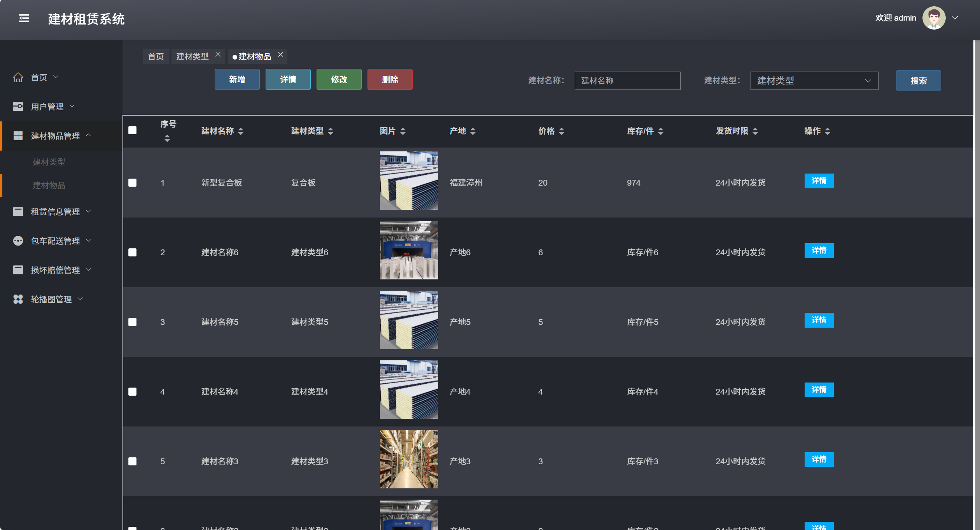The height and width of the screenshot is (530, 980).
Task: Click the admin avatar icon
Action: [x=934, y=18]
